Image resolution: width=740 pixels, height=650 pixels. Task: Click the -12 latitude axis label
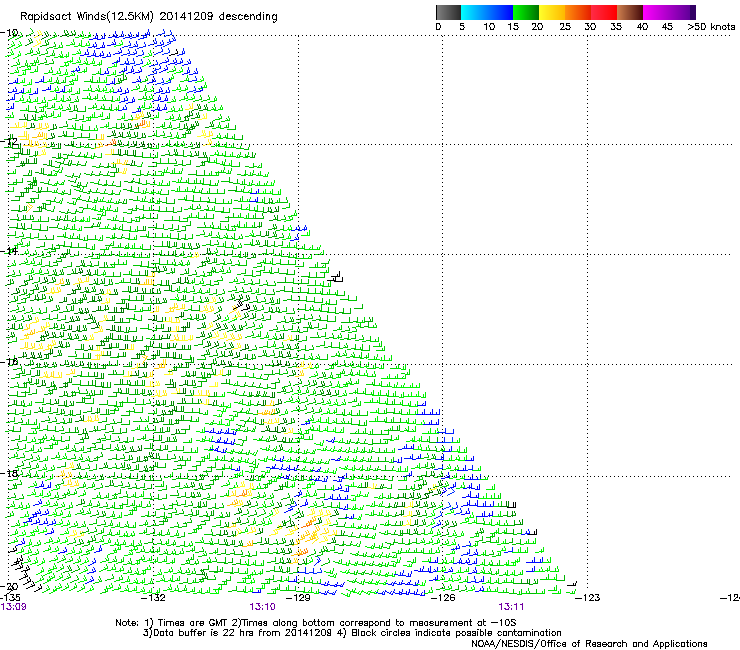point(9,141)
